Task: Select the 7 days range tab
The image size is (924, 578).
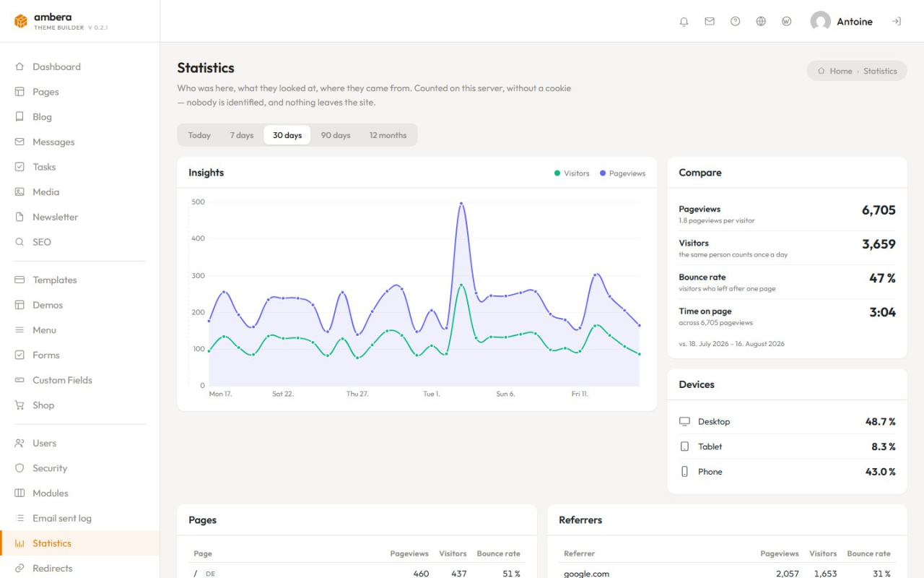Action: click(x=242, y=135)
